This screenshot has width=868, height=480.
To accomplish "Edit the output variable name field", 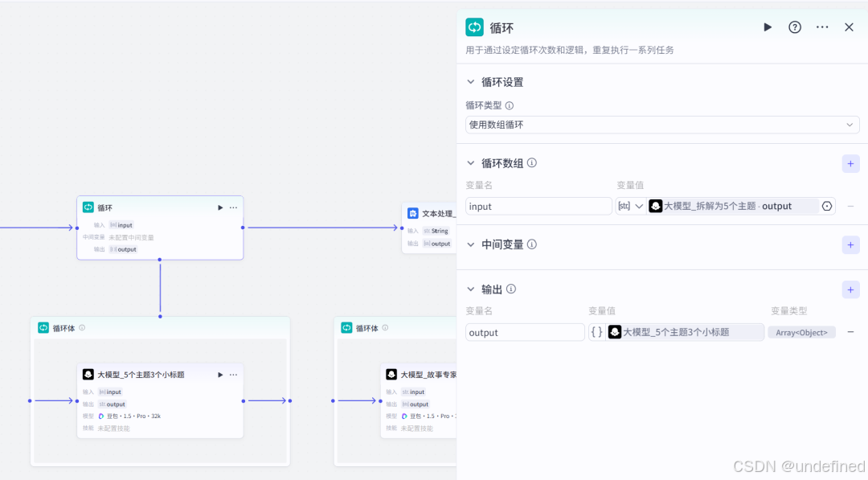I will click(x=525, y=332).
